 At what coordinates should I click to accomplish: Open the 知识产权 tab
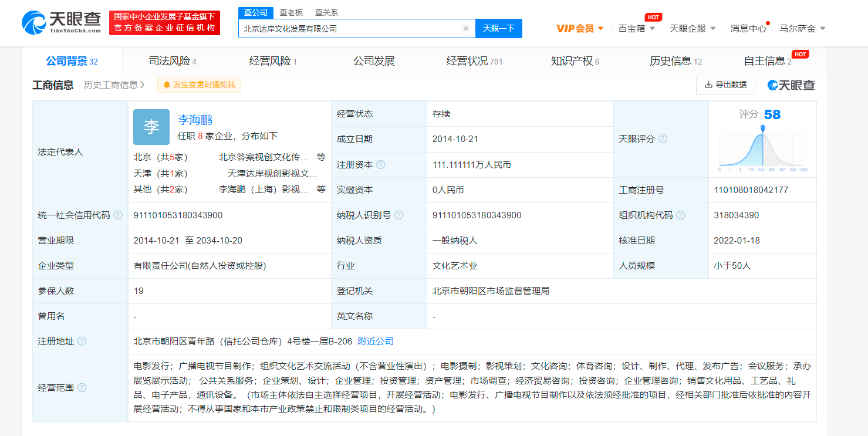tap(575, 61)
